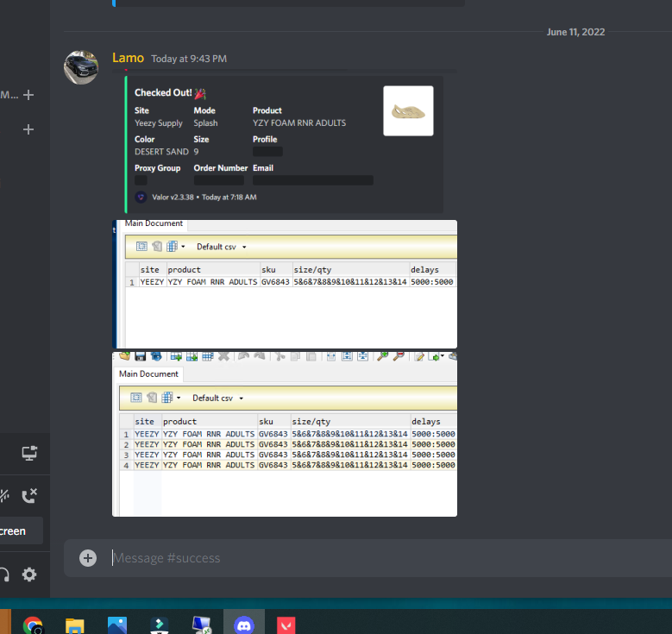Expand grid icon arrow in single-row image
Viewport: 672px width, 634px height.
click(x=183, y=247)
